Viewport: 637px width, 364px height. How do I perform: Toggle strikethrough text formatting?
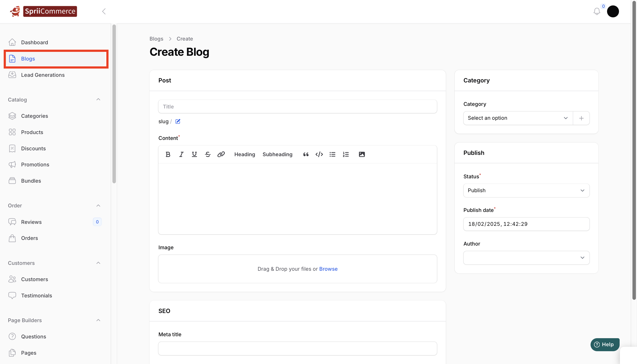[x=207, y=154]
